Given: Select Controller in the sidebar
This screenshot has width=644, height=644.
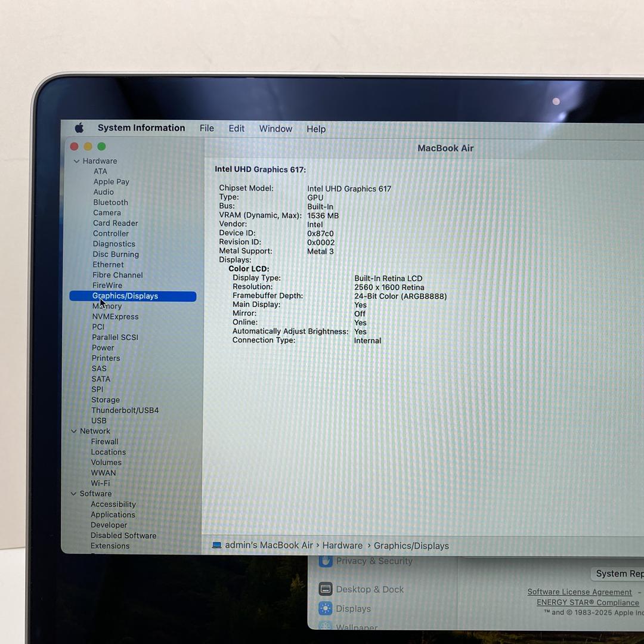Looking at the screenshot, I should (x=110, y=233).
